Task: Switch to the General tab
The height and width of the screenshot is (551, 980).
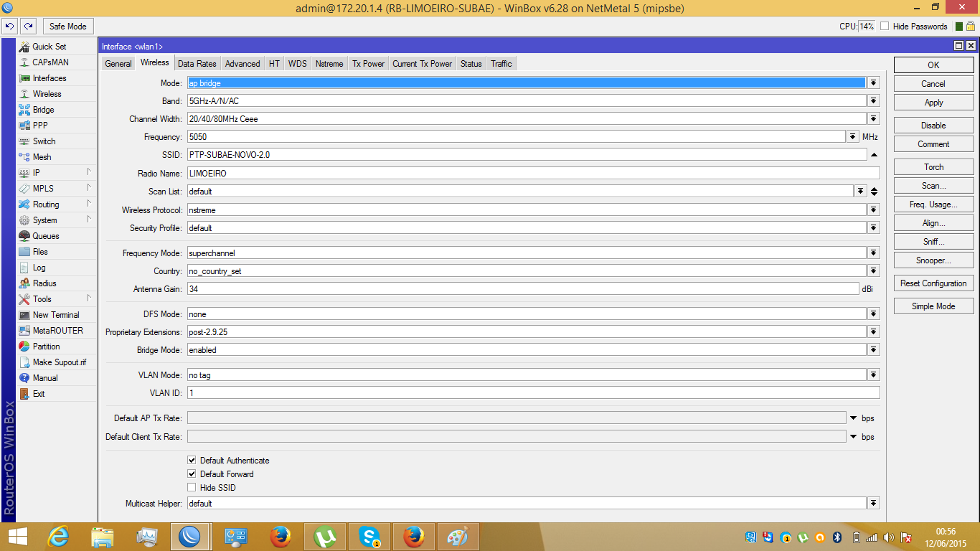Action: pos(118,64)
